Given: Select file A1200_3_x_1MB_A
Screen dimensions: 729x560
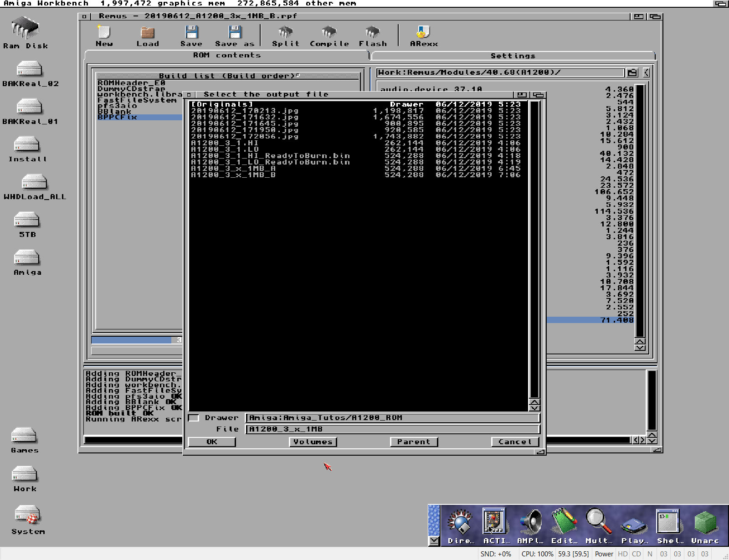Looking at the screenshot, I should pos(358,168).
